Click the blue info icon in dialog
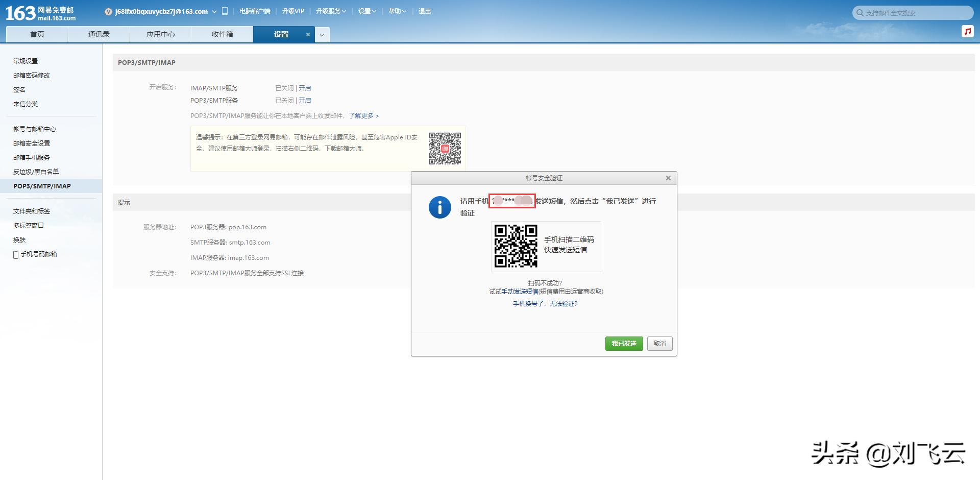 [440, 207]
